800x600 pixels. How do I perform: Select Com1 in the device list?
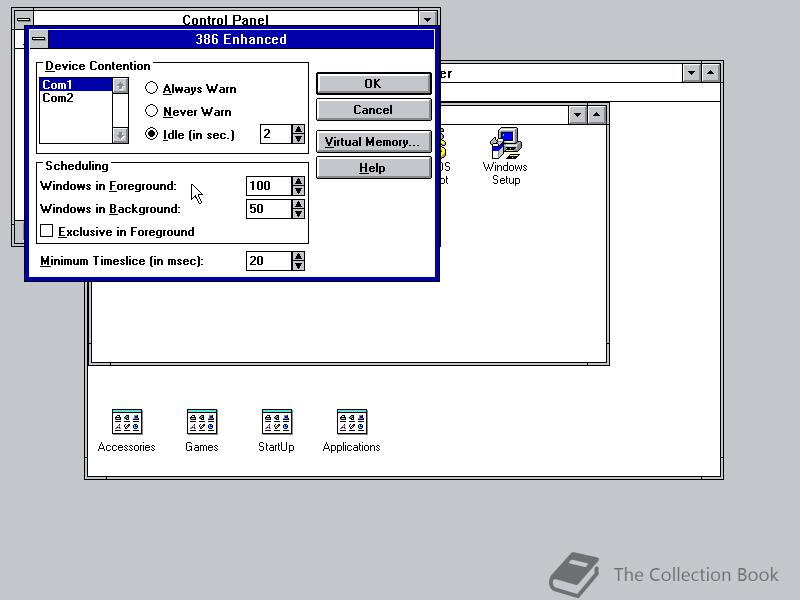coord(76,85)
